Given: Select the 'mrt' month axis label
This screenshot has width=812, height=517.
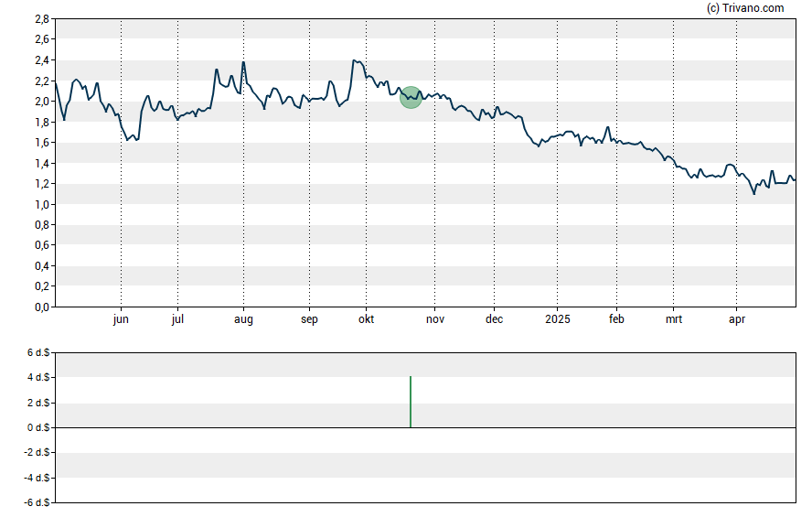Looking at the screenshot, I should pyautogui.click(x=674, y=319).
